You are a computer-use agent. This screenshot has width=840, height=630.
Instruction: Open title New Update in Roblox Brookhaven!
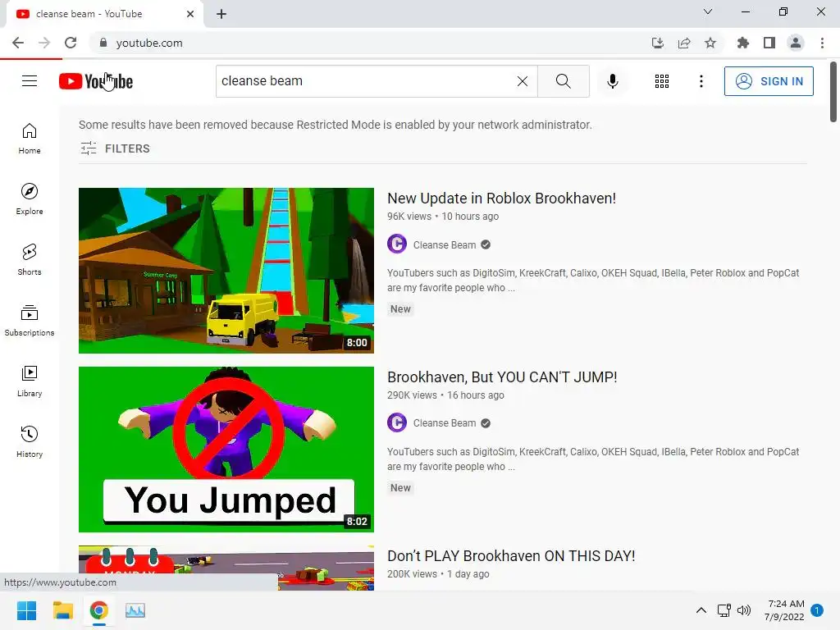tap(501, 199)
